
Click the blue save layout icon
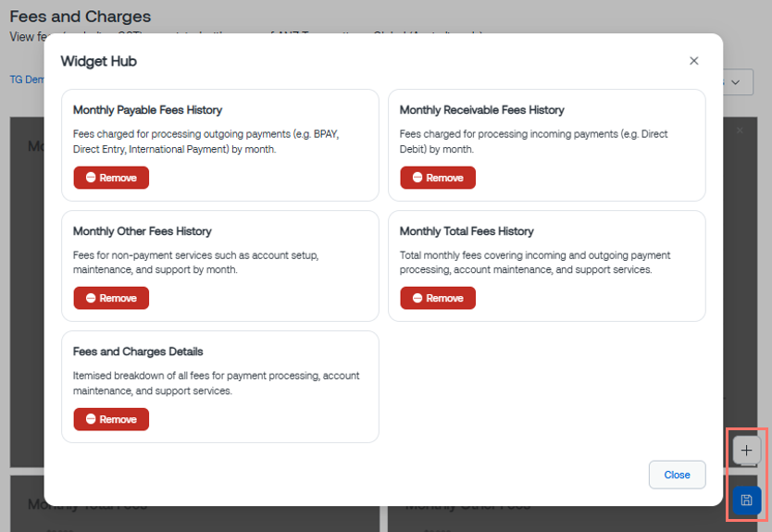coord(746,501)
